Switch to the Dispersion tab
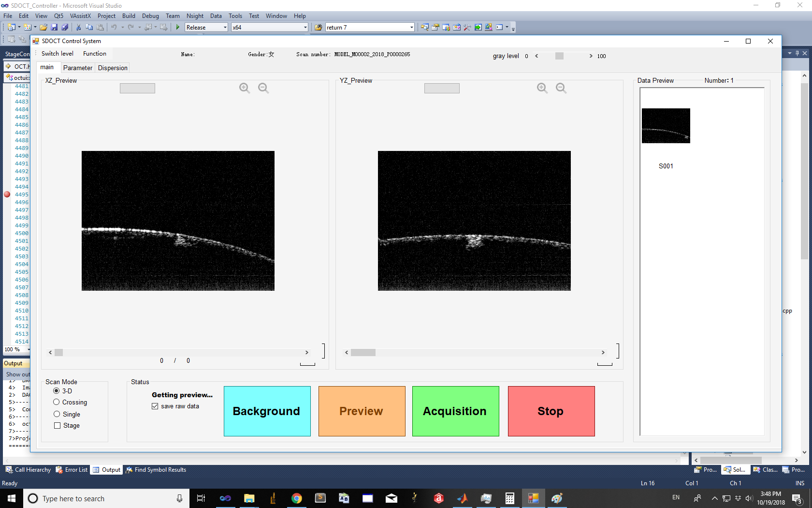Viewport: 812px width, 508px height. coord(113,68)
